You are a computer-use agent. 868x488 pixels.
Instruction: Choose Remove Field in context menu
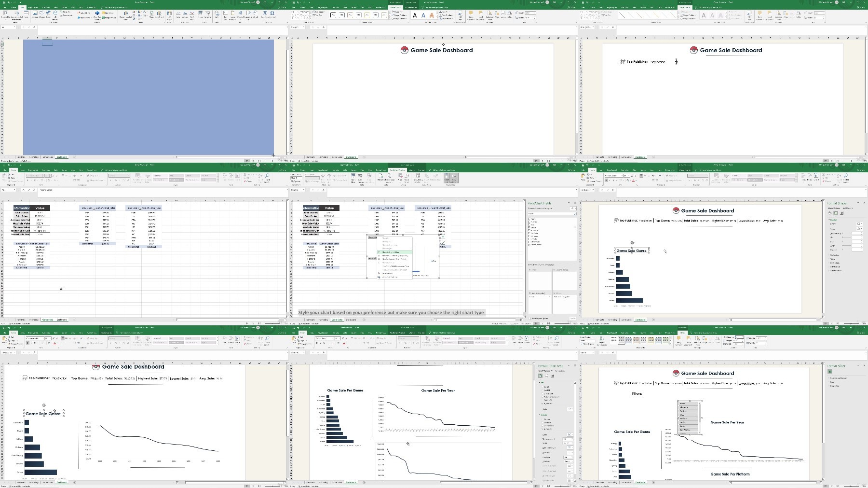[x=395, y=273]
